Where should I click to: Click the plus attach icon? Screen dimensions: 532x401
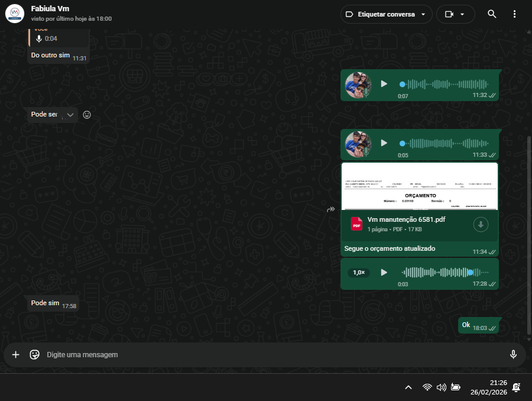click(x=16, y=354)
